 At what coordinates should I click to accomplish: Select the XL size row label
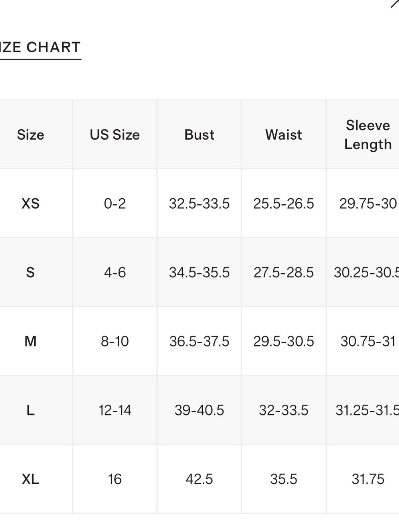[x=30, y=479]
